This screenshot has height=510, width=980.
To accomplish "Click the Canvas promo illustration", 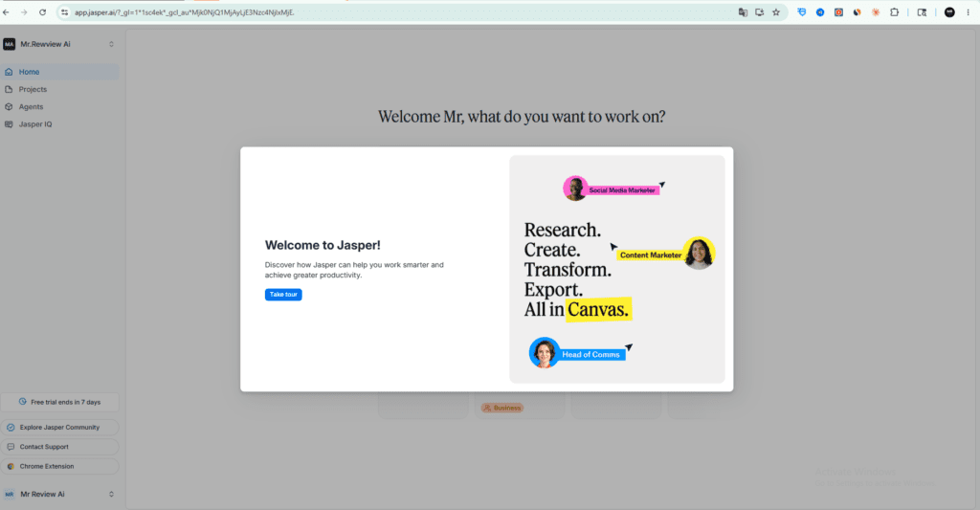I will 617,270.
